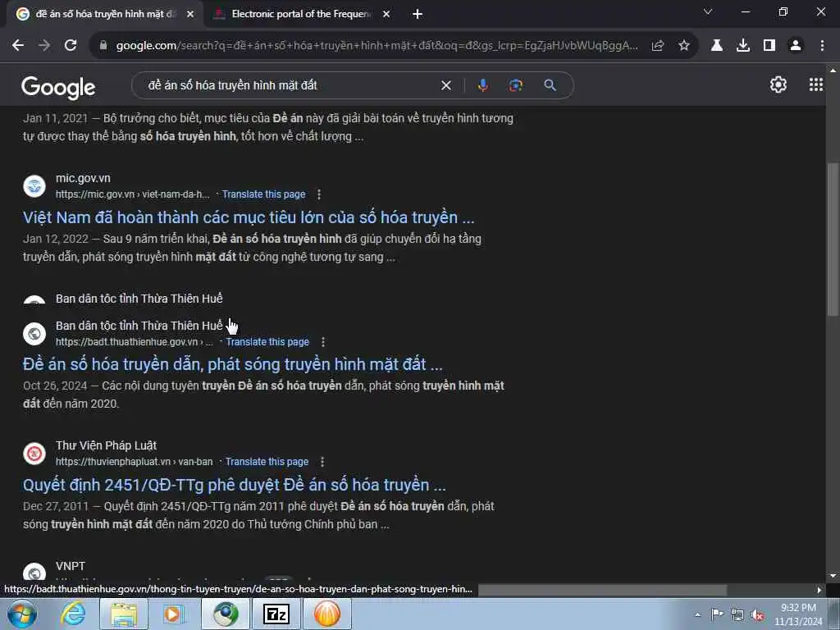Click the network tray icon
The image size is (840, 630).
coord(737,615)
